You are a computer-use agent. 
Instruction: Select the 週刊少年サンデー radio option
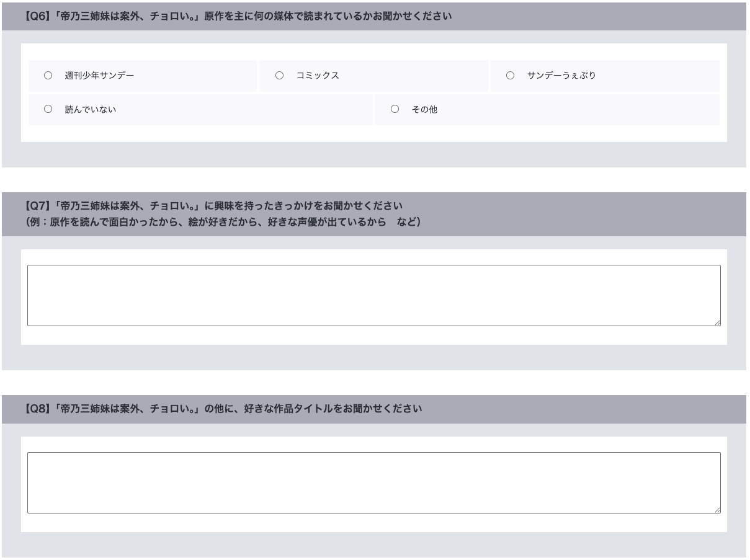tap(48, 76)
